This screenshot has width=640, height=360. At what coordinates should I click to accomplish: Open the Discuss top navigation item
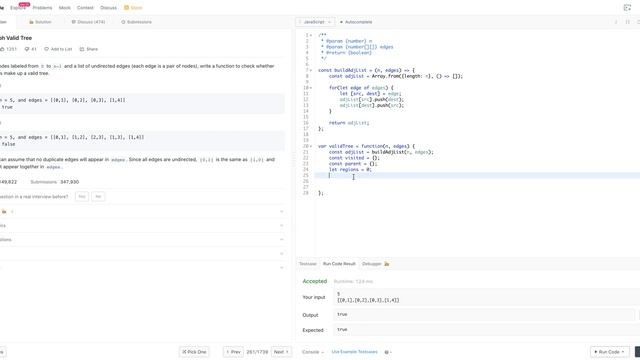108,8
